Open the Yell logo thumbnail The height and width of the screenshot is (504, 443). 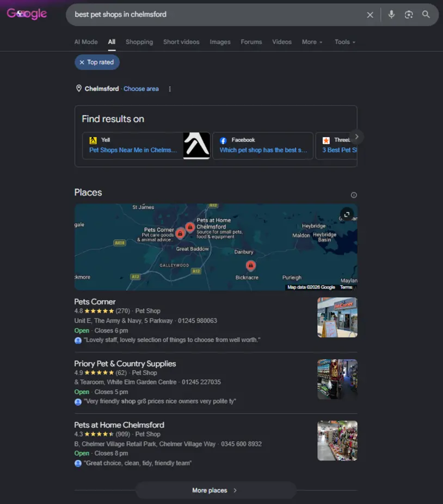point(196,145)
